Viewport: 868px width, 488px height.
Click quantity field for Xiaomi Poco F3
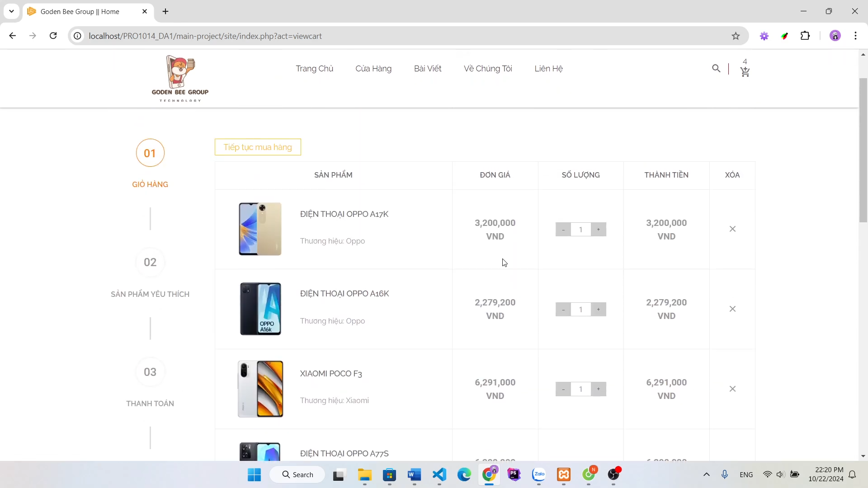click(581, 389)
